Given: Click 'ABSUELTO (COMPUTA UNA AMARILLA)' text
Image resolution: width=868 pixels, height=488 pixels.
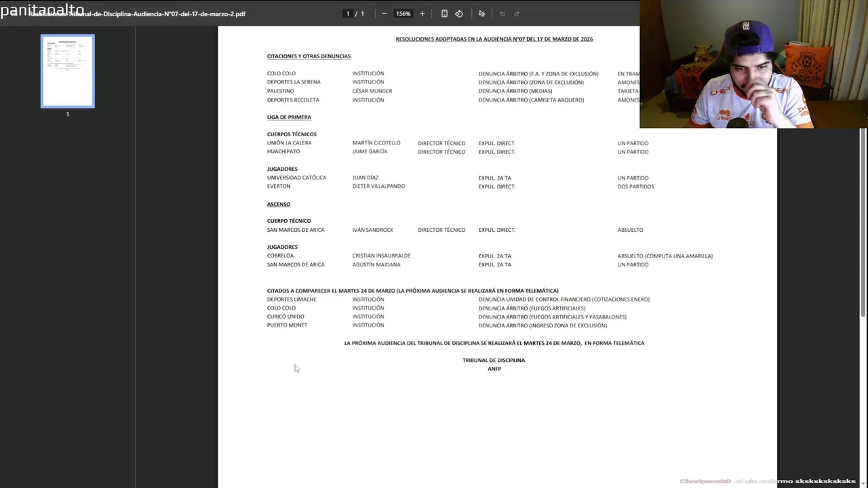Looking at the screenshot, I should pyautogui.click(x=665, y=256).
